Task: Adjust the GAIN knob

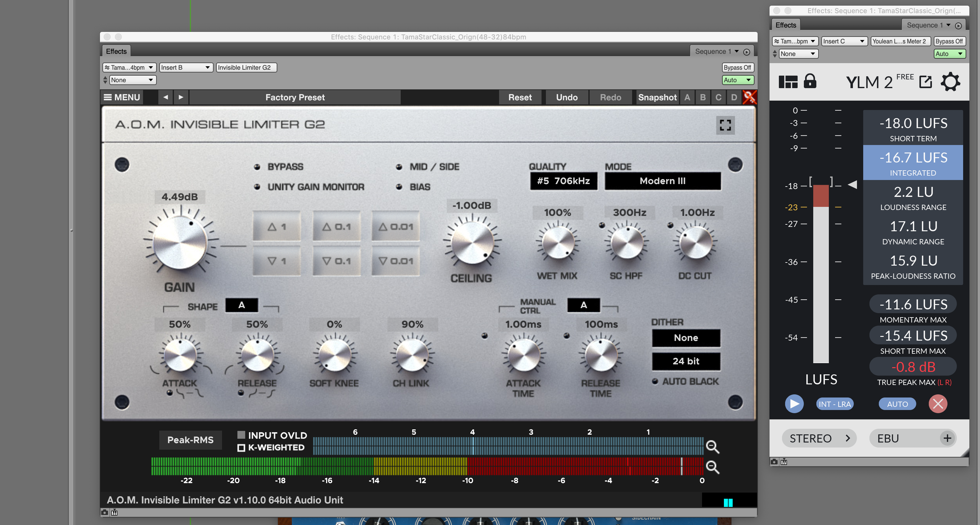Action: click(x=180, y=243)
